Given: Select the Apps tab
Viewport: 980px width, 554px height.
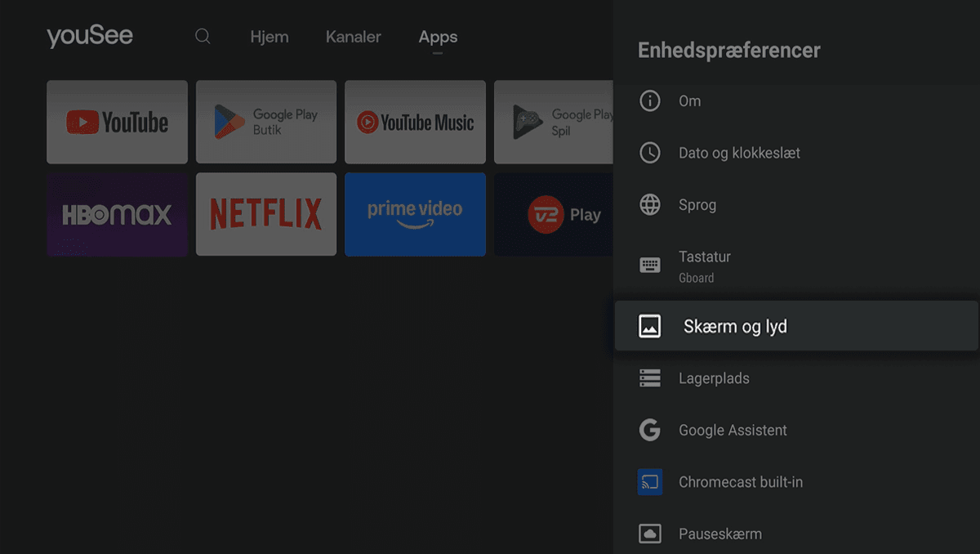Looking at the screenshot, I should click(438, 37).
